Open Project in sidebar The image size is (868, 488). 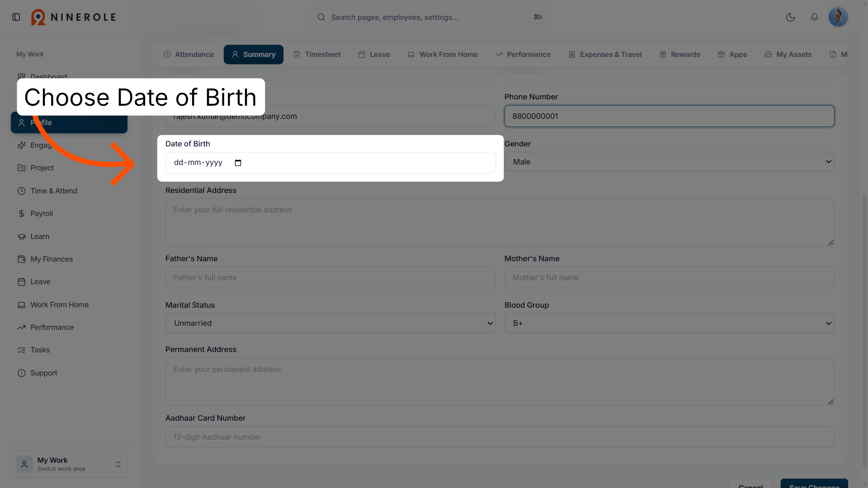tap(69, 168)
